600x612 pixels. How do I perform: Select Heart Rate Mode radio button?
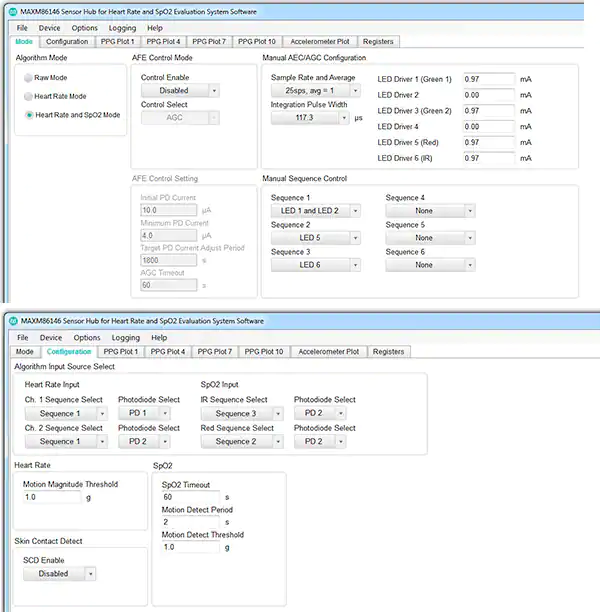28,96
